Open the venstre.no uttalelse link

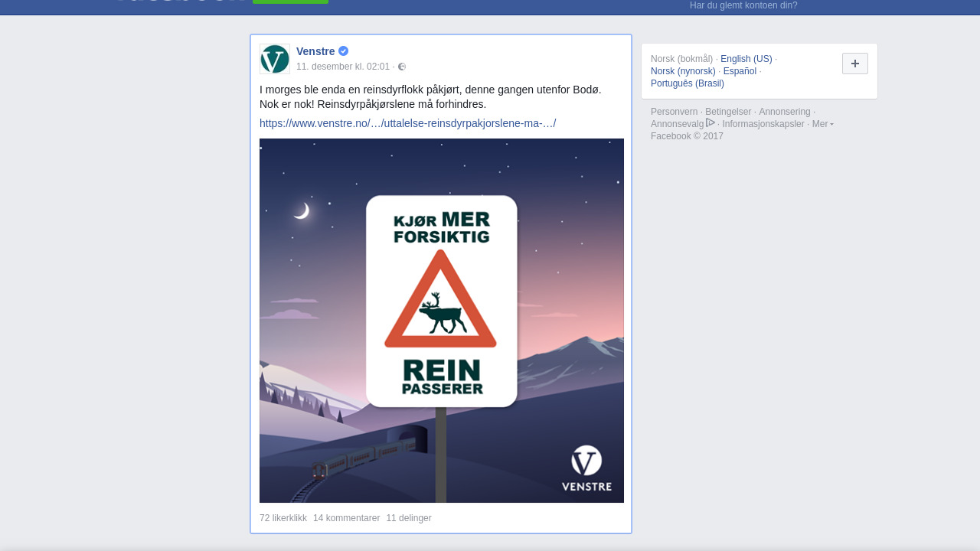[407, 123]
